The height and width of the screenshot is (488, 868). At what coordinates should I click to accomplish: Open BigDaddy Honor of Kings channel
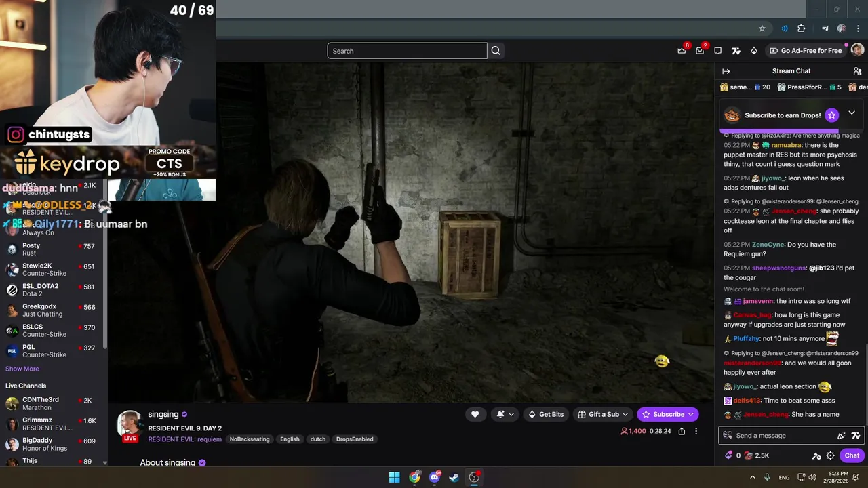pos(52,445)
